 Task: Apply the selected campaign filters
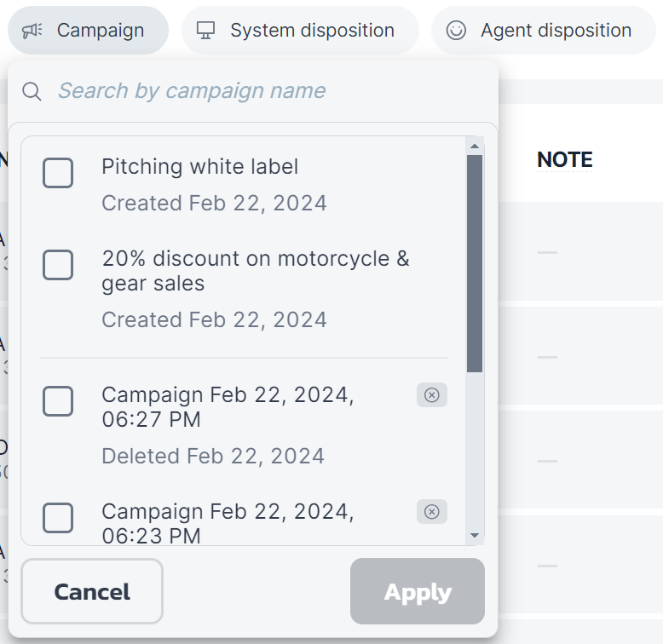pyautogui.click(x=417, y=592)
